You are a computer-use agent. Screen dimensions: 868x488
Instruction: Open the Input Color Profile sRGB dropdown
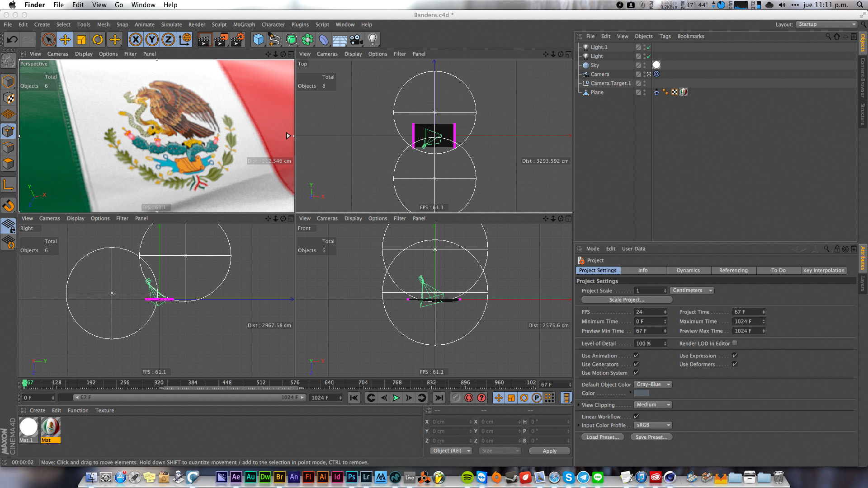click(653, 425)
